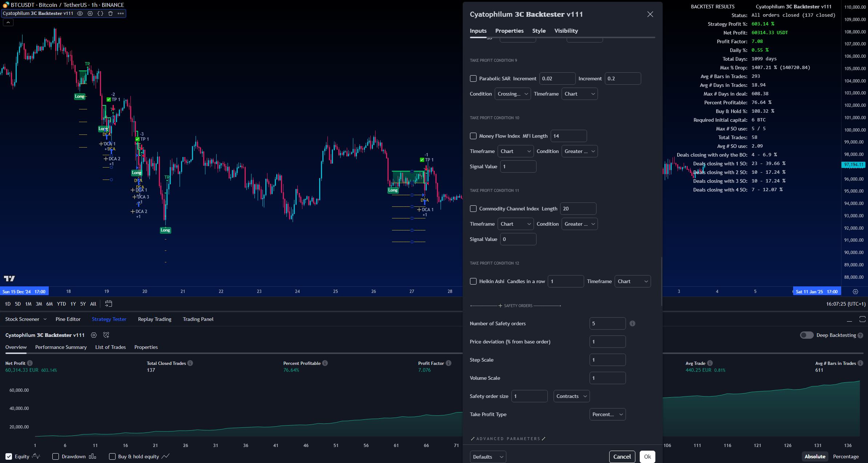Screen dimensions: 868x463
Task: Open indicator settings hexagon icon in chart legend
Action: click(x=90, y=13)
